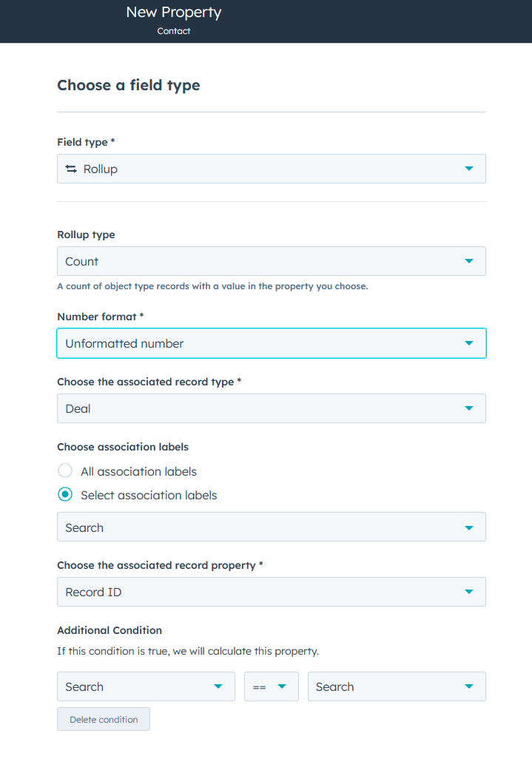Click the Rollup type dropdown caret
Screen dimensions: 532x773
(x=469, y=260)
